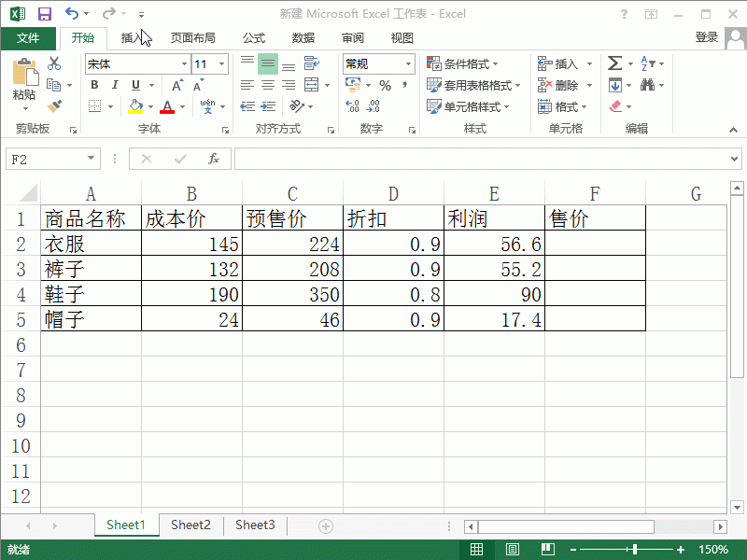Click the format painter brush icon
This screenshot has width=747, height=560.
[x=56, y=105]
